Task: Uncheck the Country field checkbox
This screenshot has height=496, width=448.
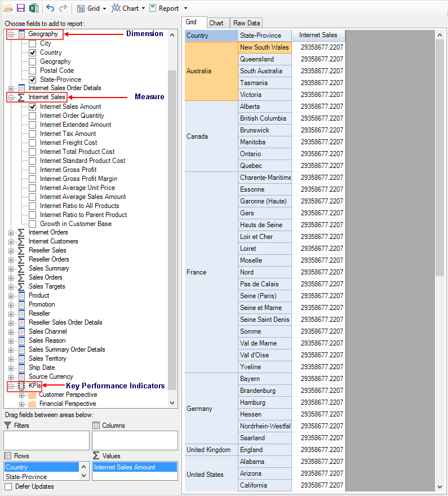Action: [x=33, y=52]
